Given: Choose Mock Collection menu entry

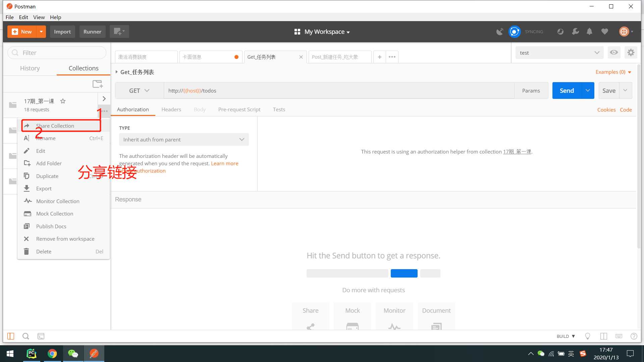Looking at the screenshot, I should (x=63, y=214).
